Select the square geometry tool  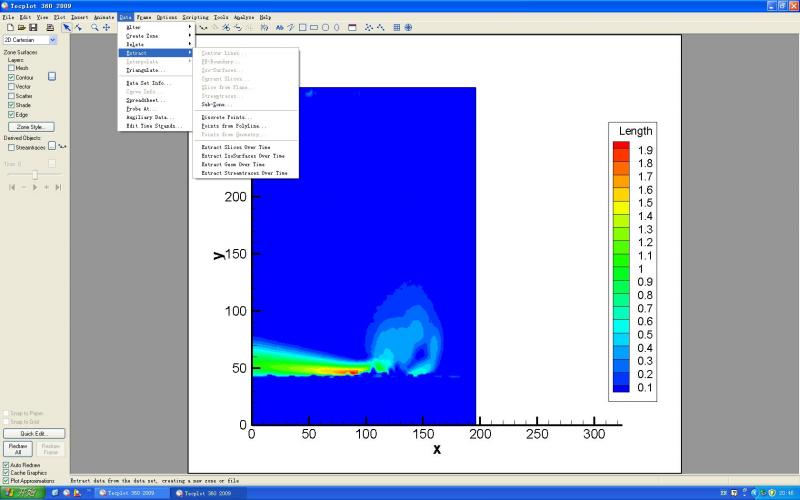(303, 28)
